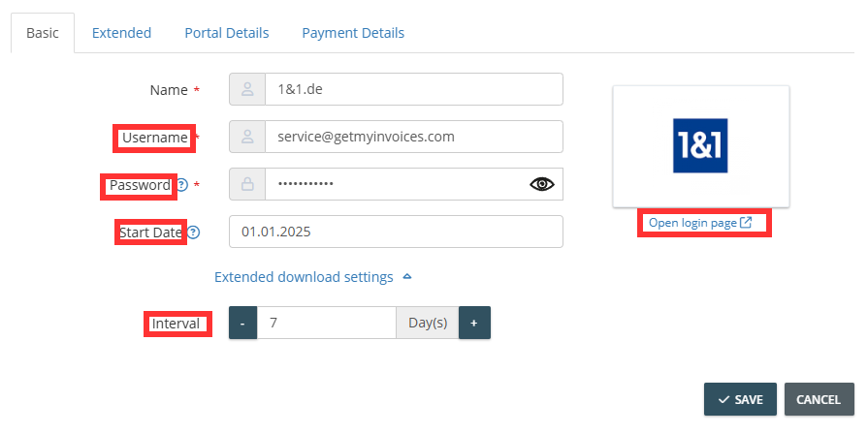Click the Name input field

413,89
